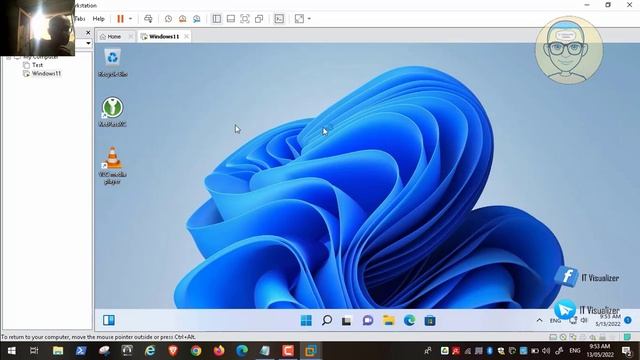Open the host People tray icon
The width and height of the screenshot is (640, 360).
pyautogui.click(x=428, y=351)
